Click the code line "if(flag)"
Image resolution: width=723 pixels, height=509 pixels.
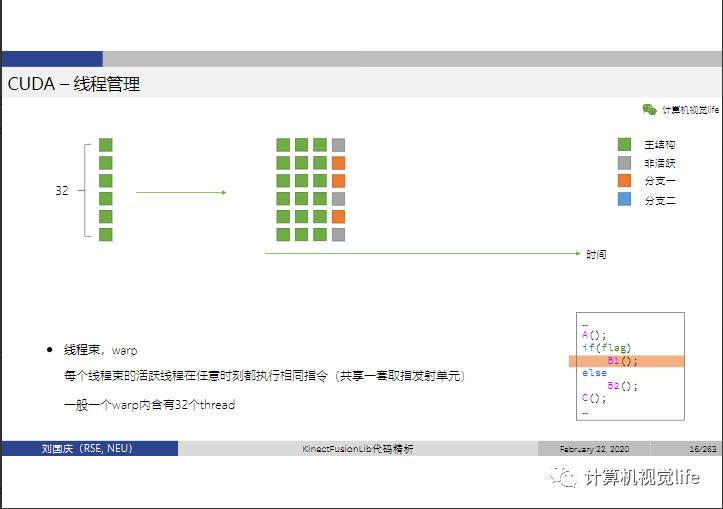tap(606, 348)
